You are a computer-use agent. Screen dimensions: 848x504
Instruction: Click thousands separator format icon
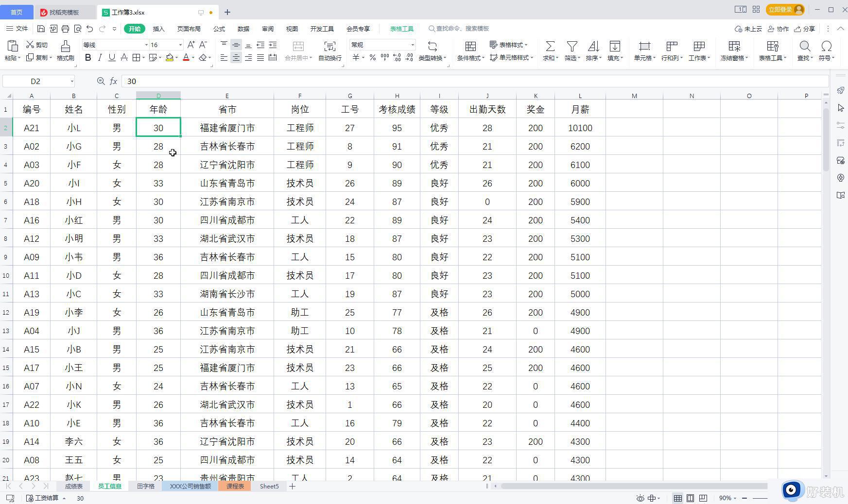[x=385, y=58]
